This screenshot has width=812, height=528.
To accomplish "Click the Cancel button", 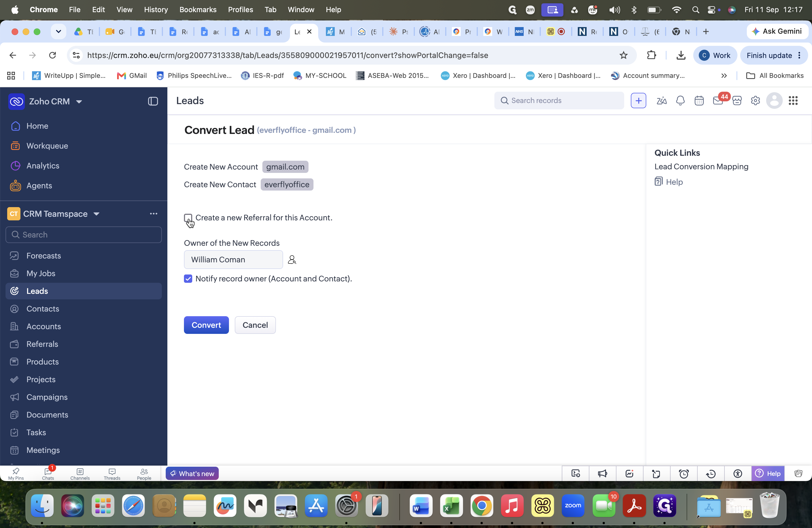I will click(255, 325).
